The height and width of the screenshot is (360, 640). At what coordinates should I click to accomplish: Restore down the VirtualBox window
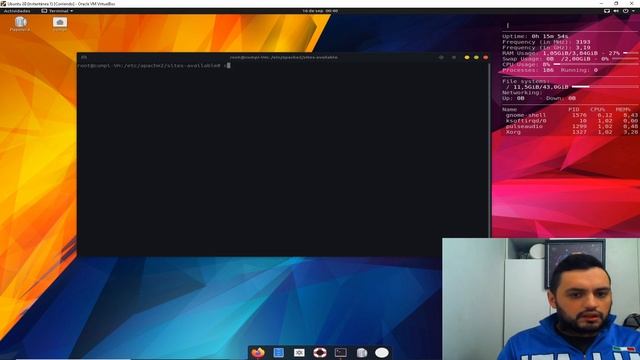(x=616, y=4)
